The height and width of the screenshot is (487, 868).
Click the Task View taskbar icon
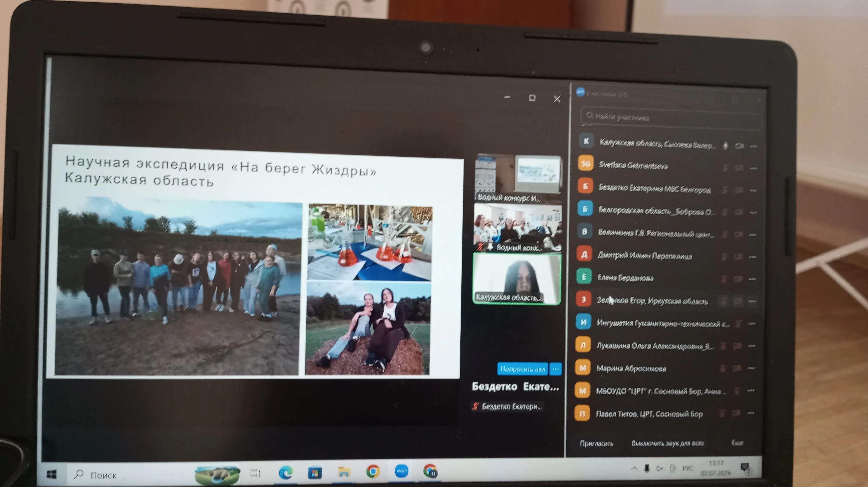pyautogui.click(x=256, y=473)
